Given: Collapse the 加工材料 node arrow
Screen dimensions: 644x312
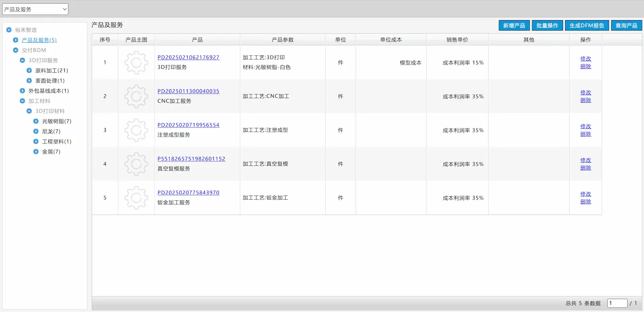Looking at the screenshot, I should pos(23,101).
